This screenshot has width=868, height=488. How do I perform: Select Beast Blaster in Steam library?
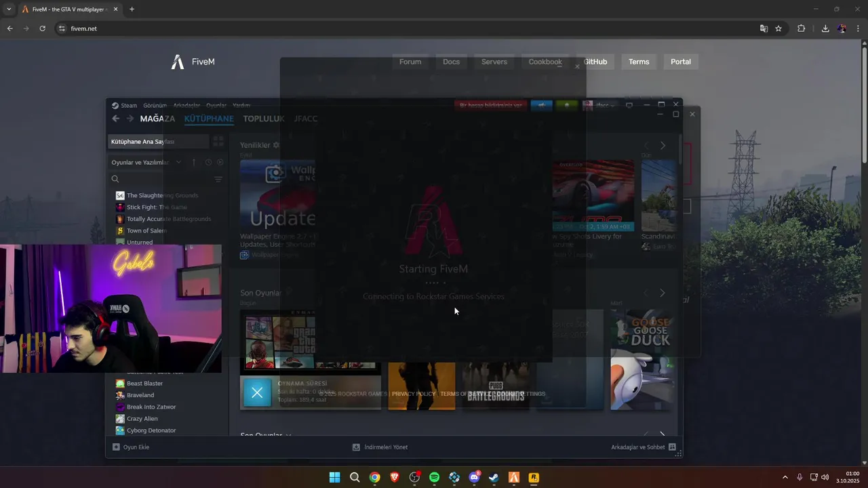(x=139, y=384)
